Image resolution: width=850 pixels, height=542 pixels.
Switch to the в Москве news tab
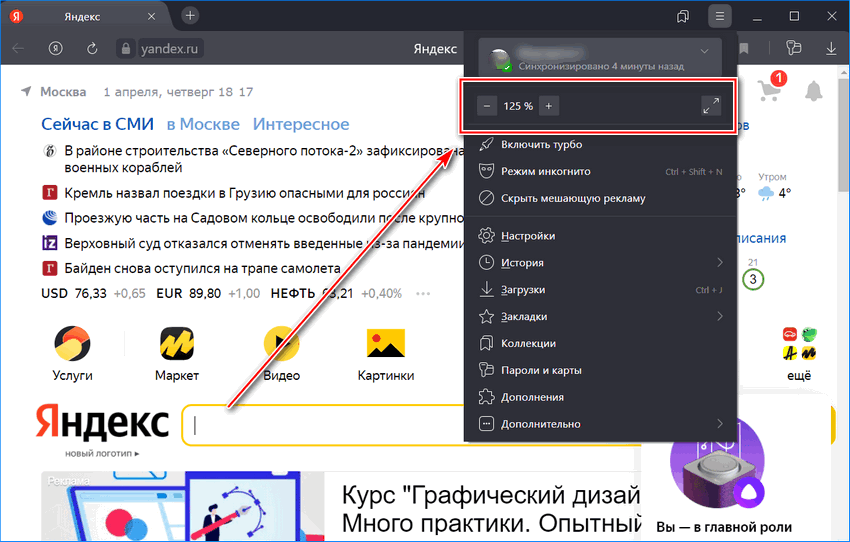[203, 124]
